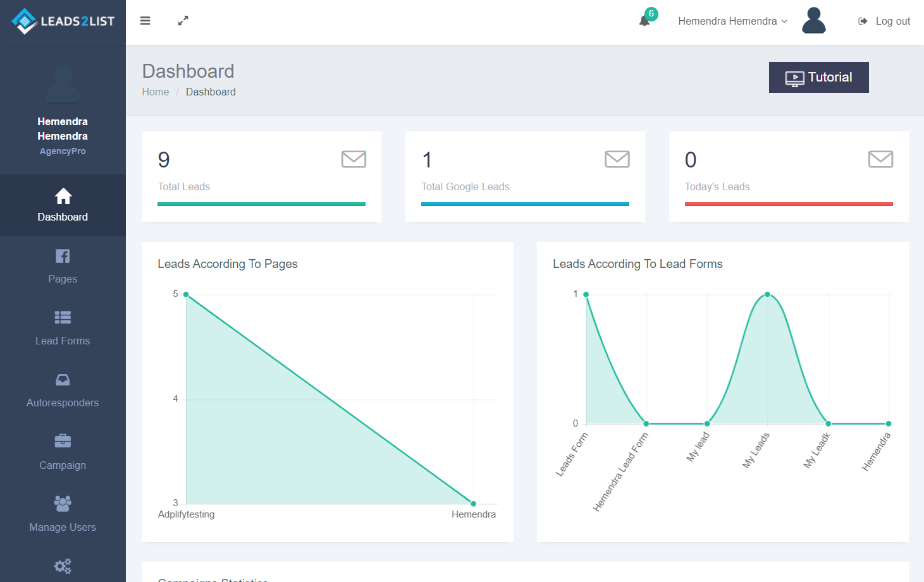Screen dimensions: 924x582
Task: Log out of the account
Action: (884, 21)
